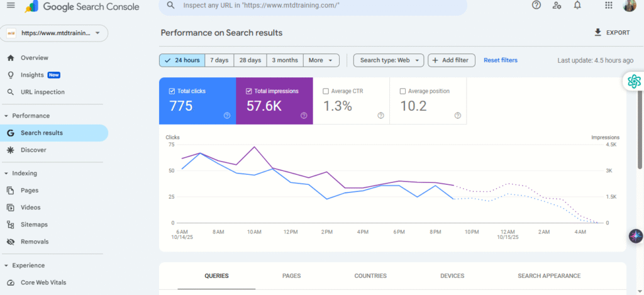This screenshot has width=644, height=295.
Task: Select the 3 months date range
Action: pyautogui.click(x=285, y=60)
